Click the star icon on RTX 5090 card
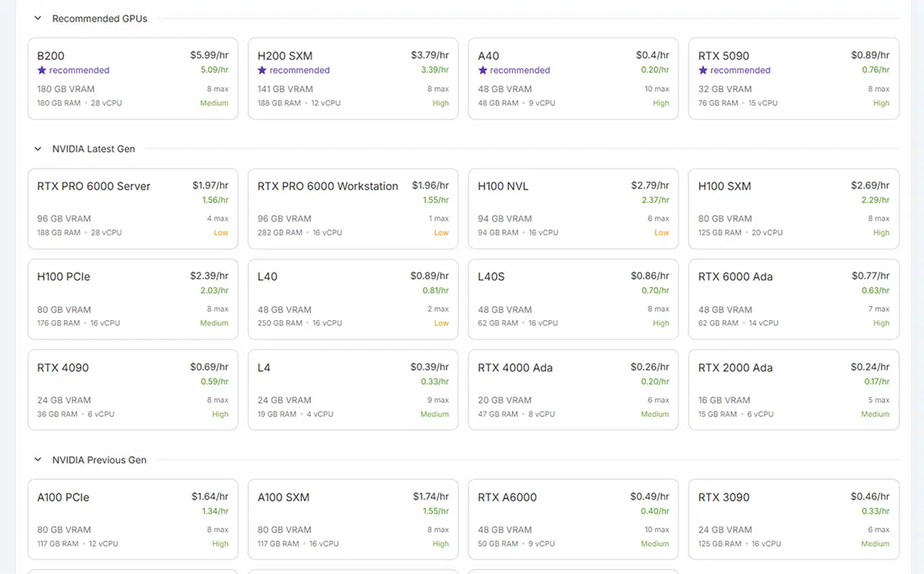 tap(703, 70)
